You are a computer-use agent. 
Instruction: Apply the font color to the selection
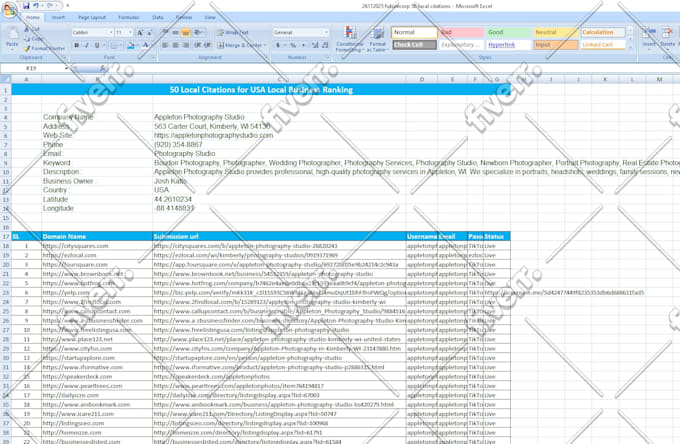pos(145,45)
